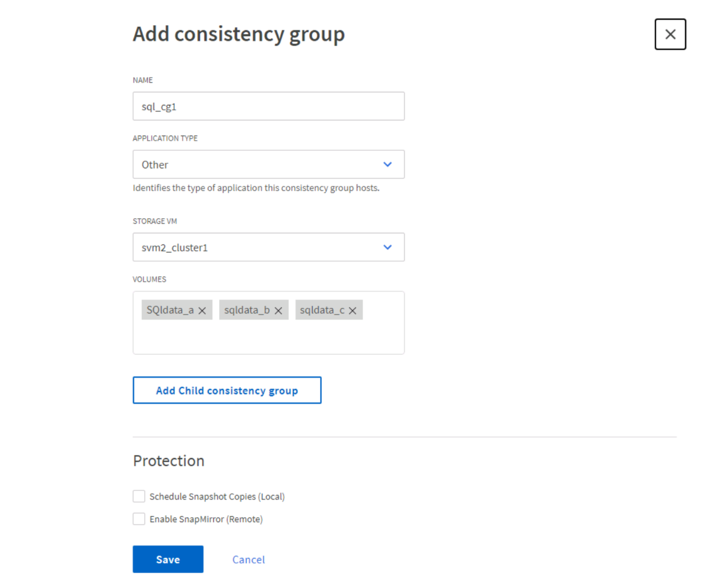Click the Enable SnapMirror label text
728x585 pixels.
click(x=206, y=519)
